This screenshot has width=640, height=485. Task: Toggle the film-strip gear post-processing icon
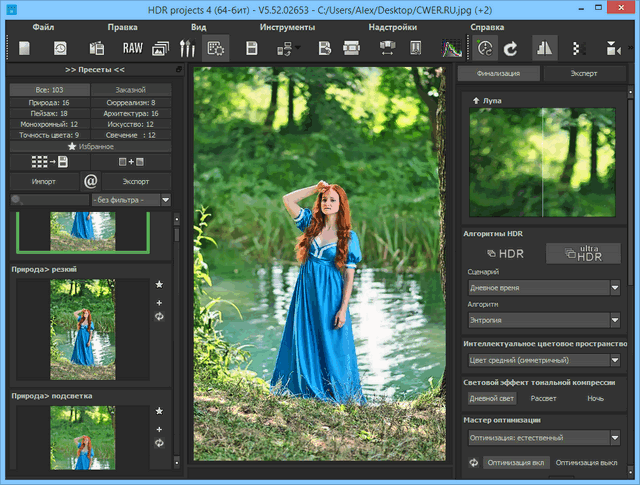216,49
